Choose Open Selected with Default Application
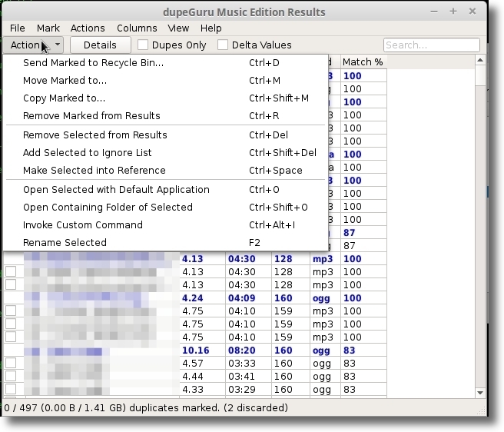This screenshot has height=432, width=504. pos(165,190)
